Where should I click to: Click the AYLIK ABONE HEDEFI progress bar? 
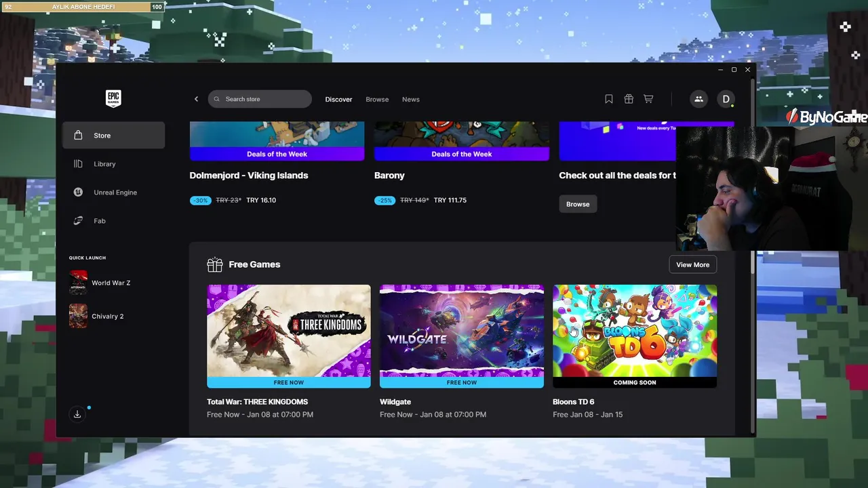[83, 7]
